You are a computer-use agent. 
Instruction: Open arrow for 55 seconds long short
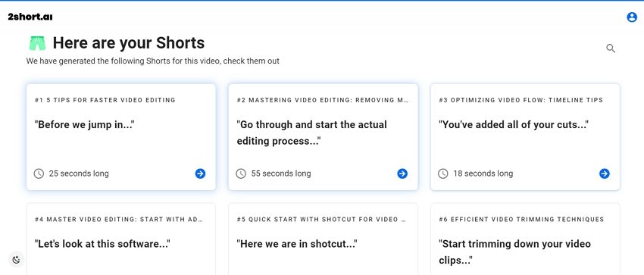pyautogui.click(x=402, y=173)
